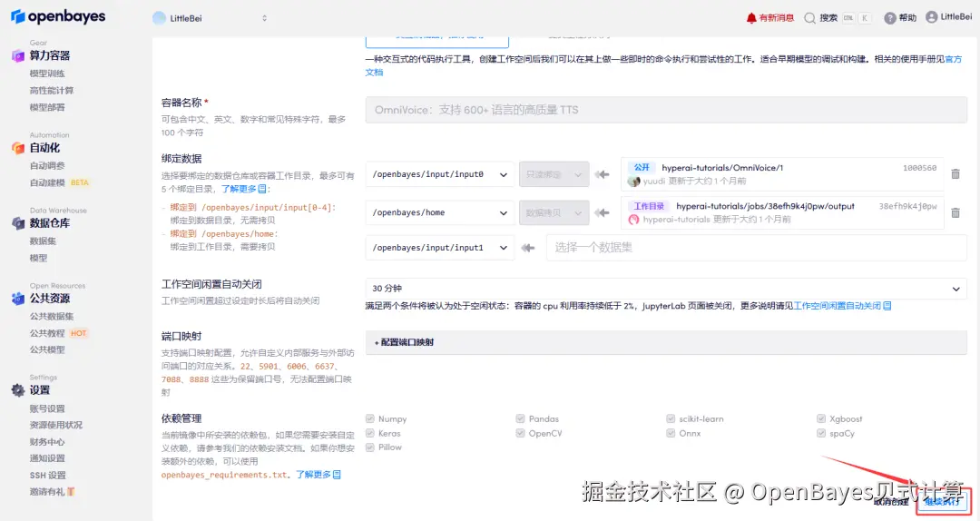Click arrow icon beside input0 binding mode
This screenshot has height=521, width=980.
coord(602,174)
